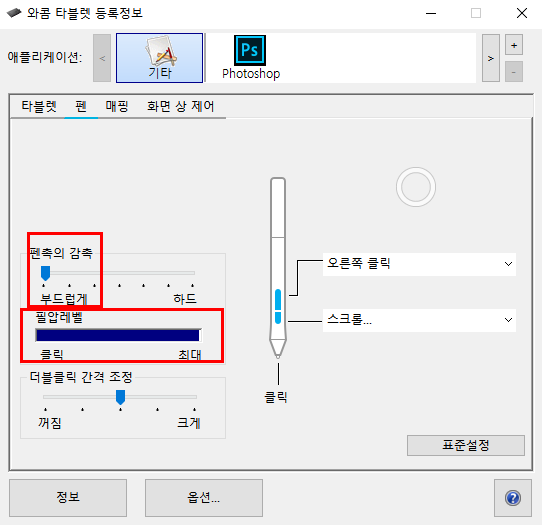Open the 오른쪽 클릭 dropdown
542x525 pixels.
pos(419,264)
